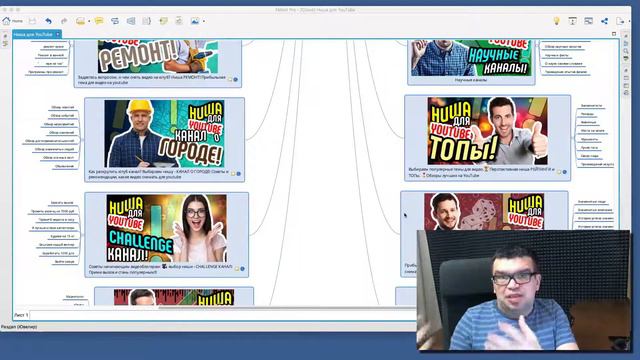This screenshot has height=360, width=640.
Task: Select the КАНАЛ О ГОРОДЕ description text
Action: (x=159, y=174)
